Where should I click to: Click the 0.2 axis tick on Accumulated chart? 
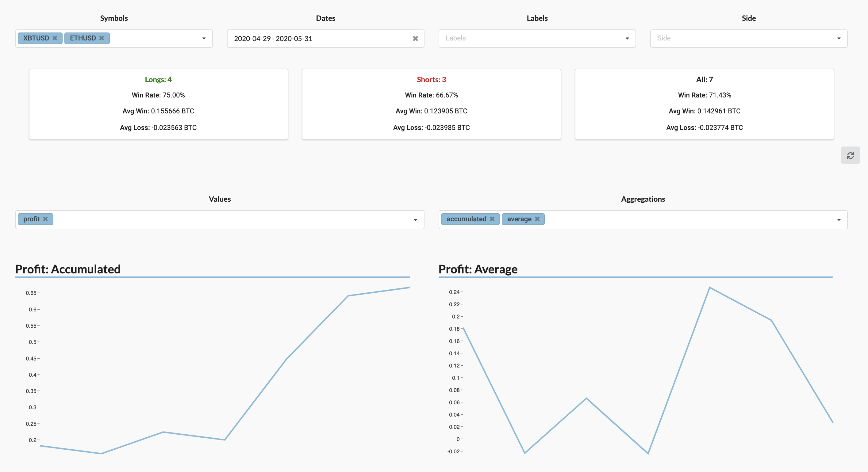click(32, 440)
